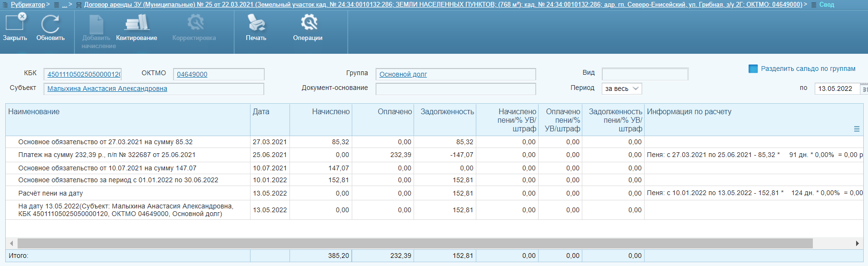The height and width of the screenshot is (266, 868).
Task: Click the penalty info 'Пеня: с 27.03.2021 по 25.06.2021'
Action: (754, 155)
